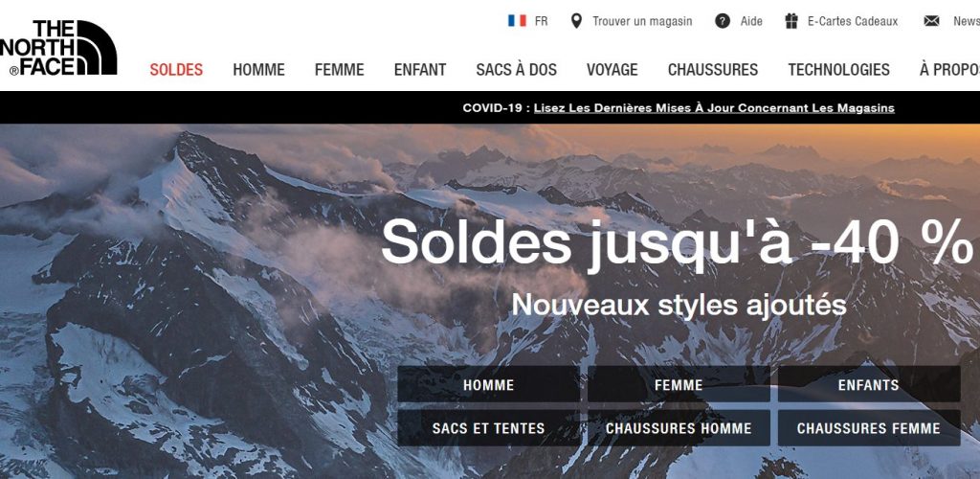Click the SACS ET TENTES sale button
980x479 pixels.
[489, 428]
